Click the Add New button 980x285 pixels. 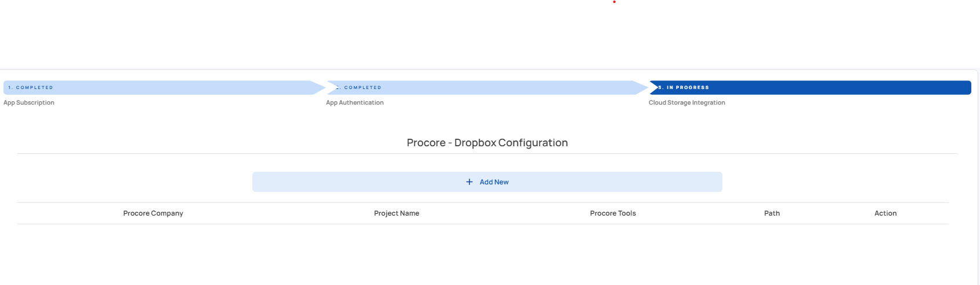(x=487, y=182)
